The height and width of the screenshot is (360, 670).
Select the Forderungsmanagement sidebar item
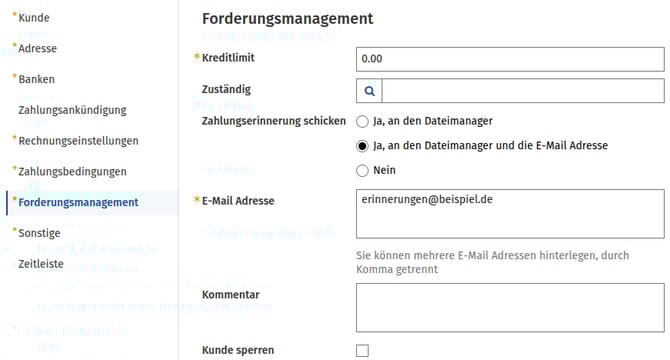(78, 202)
